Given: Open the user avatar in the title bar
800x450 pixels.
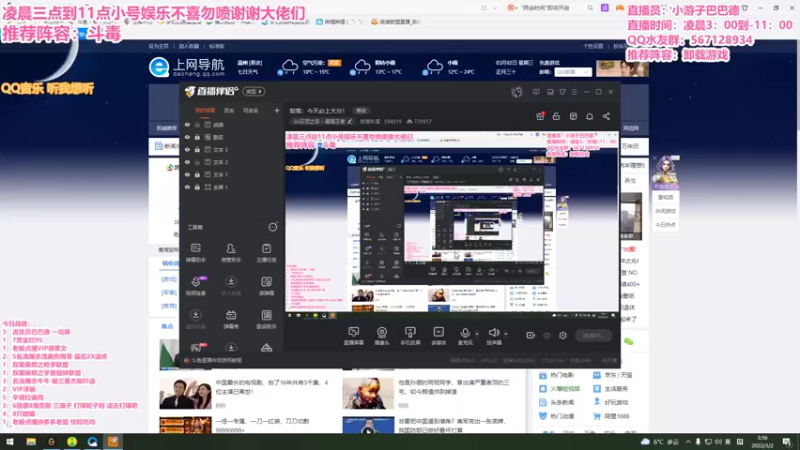Looking at the screenshot, I should point(517,92).
